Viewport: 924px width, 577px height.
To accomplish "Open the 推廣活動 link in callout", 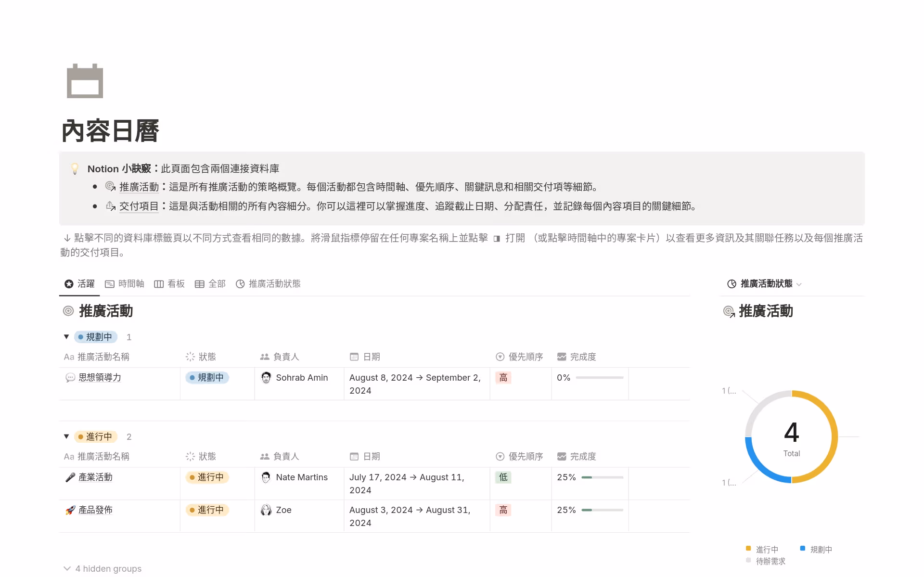I will click(139, 187).
